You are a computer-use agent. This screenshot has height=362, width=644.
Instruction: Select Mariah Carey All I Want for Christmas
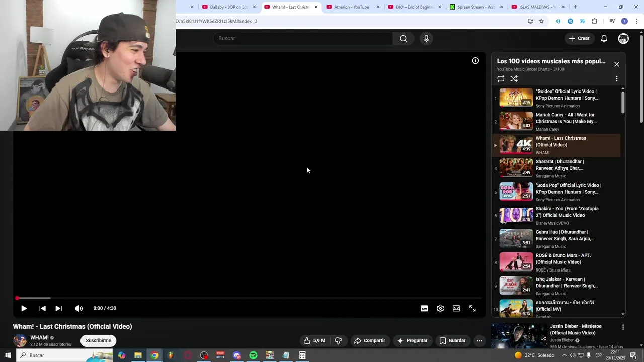click(556, 122)
